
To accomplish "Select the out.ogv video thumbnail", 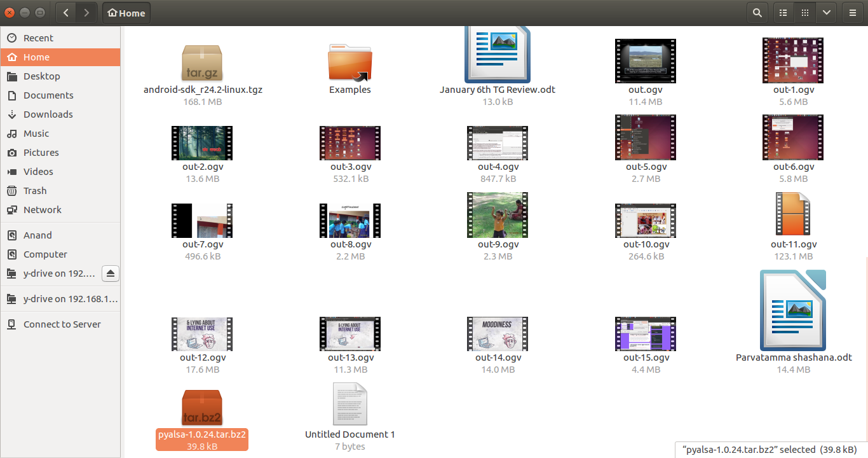I will 645,60.
